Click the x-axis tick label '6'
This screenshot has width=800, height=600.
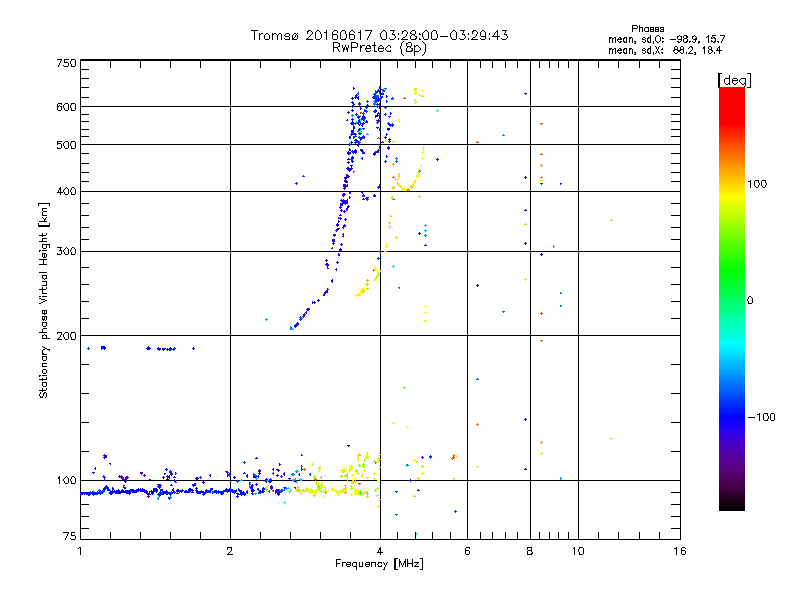(x=467, y=551)
